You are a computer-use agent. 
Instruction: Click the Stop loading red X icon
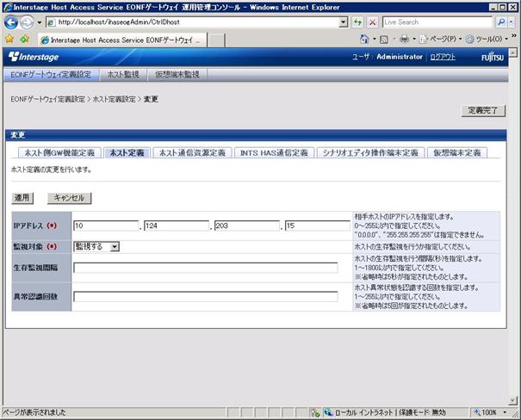click(373, 22)
